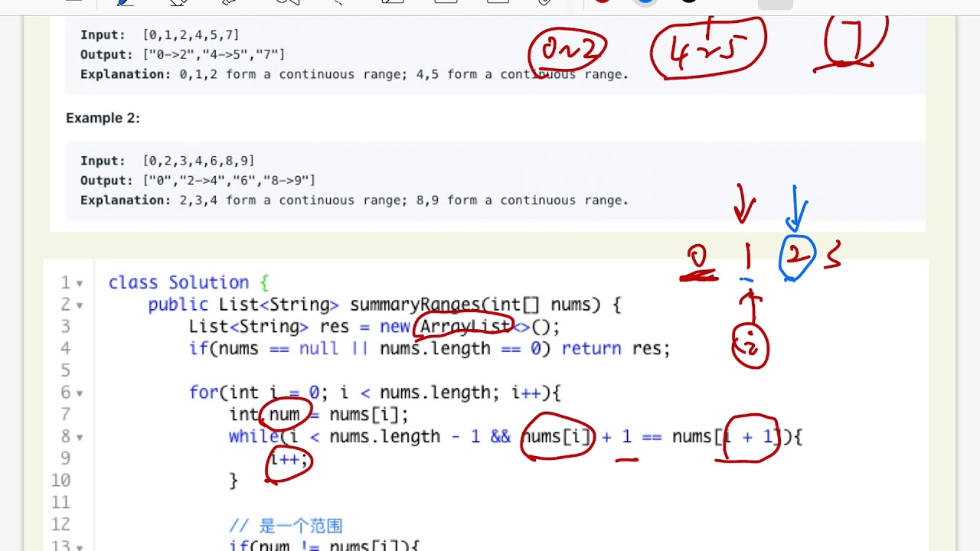
Task: Collapse the summaryRanges method fold arrow on line 2
Action: point(80,305)
